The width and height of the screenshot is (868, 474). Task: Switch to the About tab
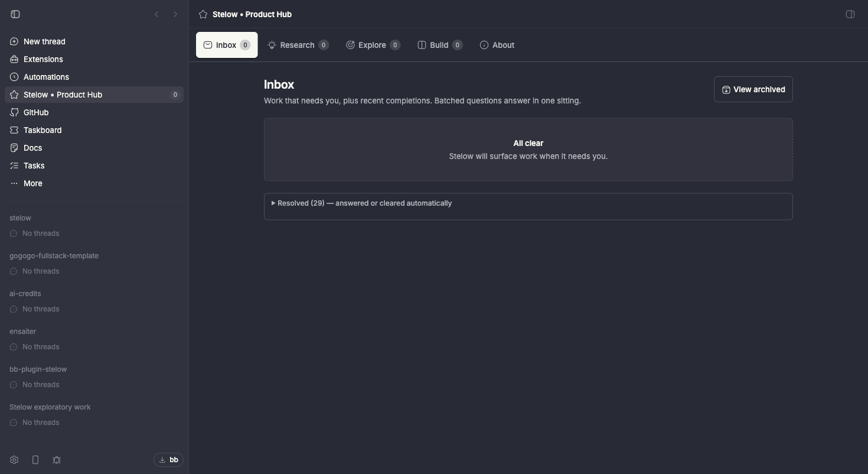pos(497,45)
